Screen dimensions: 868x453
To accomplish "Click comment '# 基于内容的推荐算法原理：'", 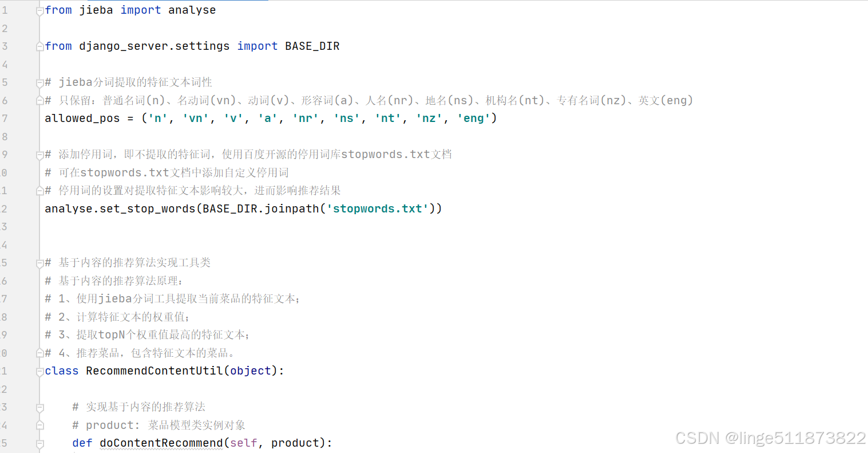I will click(x=114, y=281).
